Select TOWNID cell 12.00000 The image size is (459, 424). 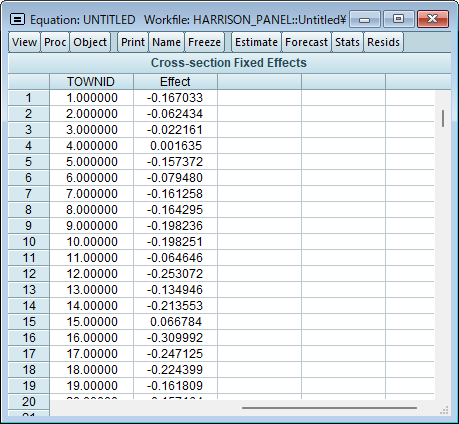pos(91,274)
